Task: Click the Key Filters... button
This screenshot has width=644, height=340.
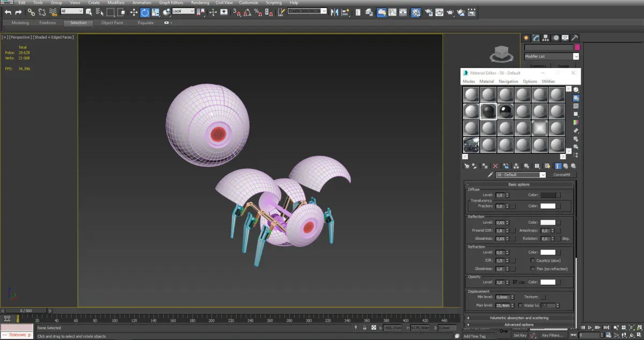Action: pyautogui.click(x=552, y=335)
